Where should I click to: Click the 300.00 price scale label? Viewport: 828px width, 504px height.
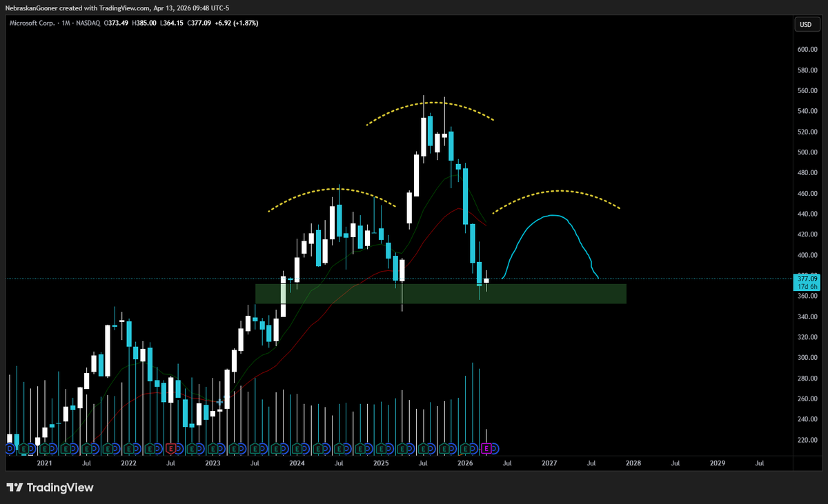(806, 357)
